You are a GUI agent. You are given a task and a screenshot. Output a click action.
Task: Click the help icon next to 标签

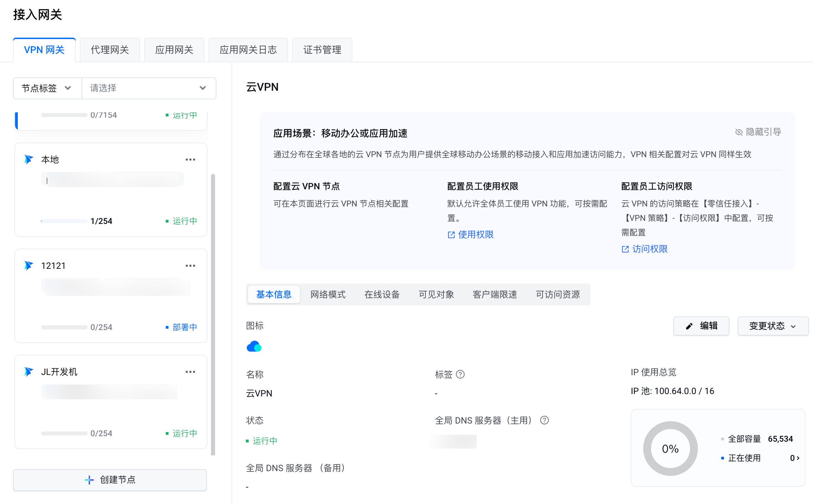tap(461, 375)
